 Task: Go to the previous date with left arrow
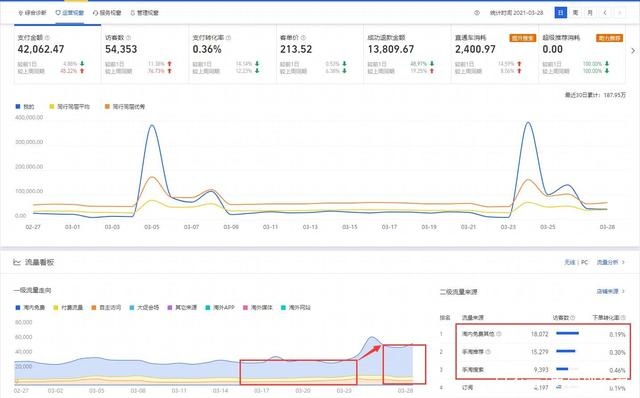pos(605,13)
